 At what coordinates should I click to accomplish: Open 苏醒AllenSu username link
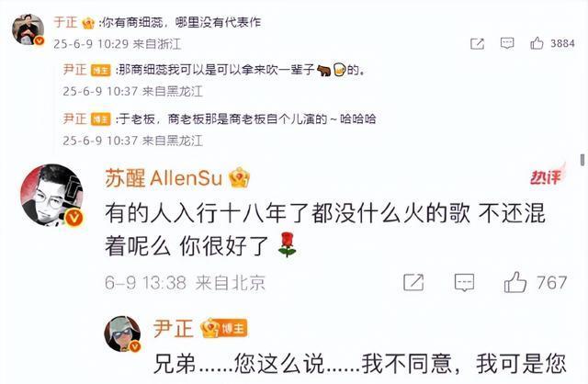pyautogui.click(x=164, y=177)
